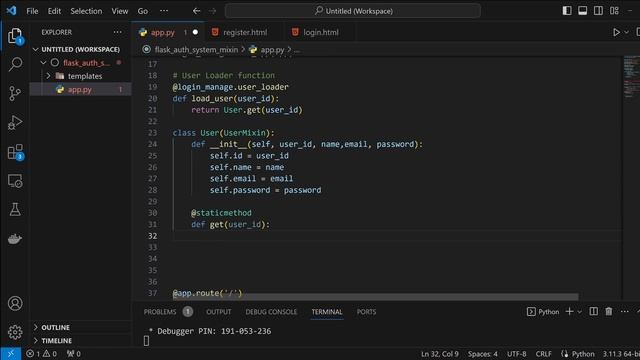This screenshot has width=640, height=360.
Task: Change CRLF end of line sequence
Action: click(x=543, y=354)
